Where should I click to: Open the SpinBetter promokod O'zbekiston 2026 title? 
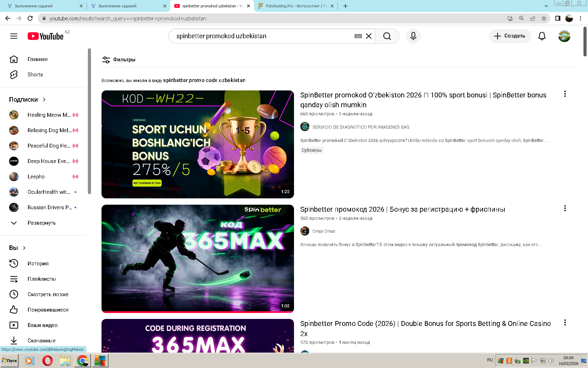[x=423, y=100]
